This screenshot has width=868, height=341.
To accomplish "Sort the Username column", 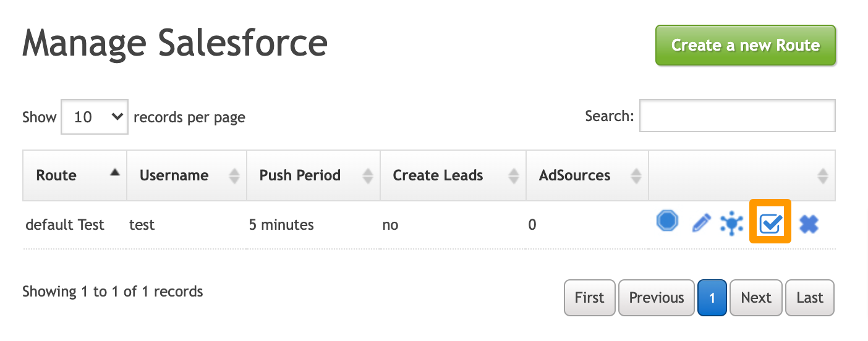I will [234, 176].
